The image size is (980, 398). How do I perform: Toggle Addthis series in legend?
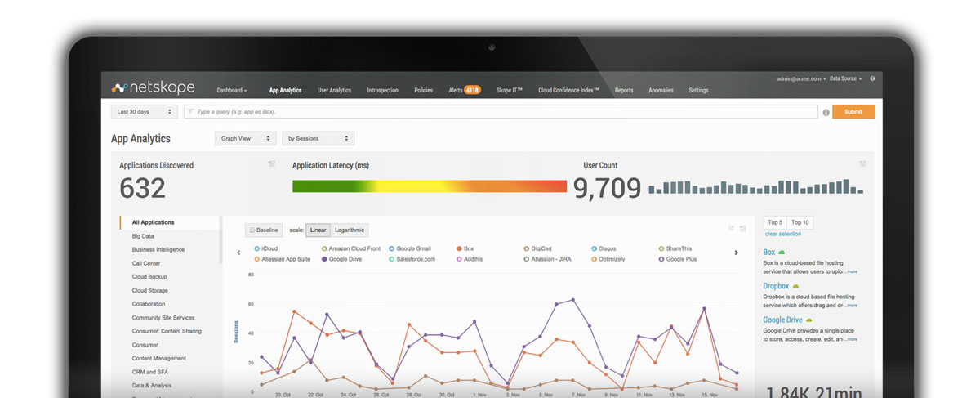[x=470, y=259]
